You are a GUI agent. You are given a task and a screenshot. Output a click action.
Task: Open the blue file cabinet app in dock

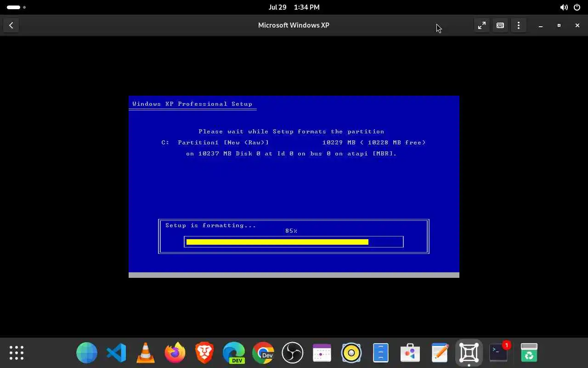[381, 353]
